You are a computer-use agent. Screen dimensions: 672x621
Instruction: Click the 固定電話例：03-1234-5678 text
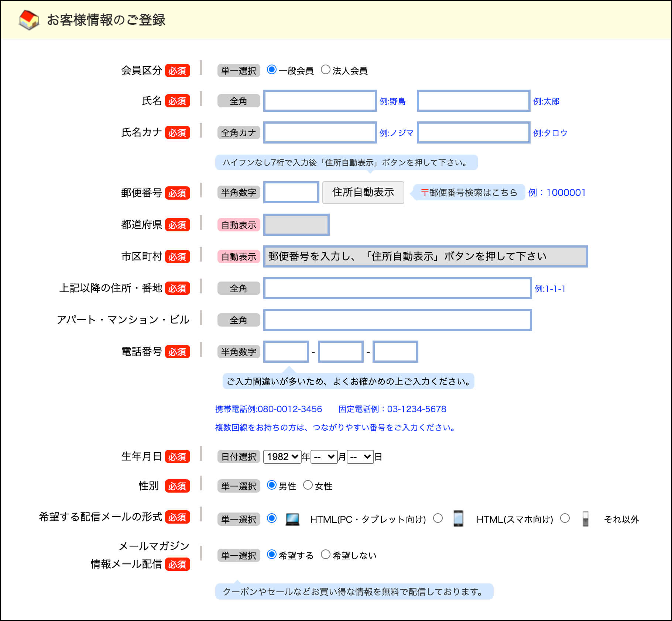(x=392, y=409)
